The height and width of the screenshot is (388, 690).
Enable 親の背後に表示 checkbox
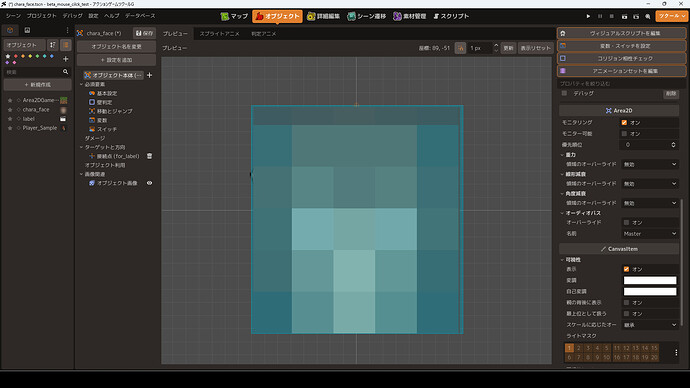(626, 303)
